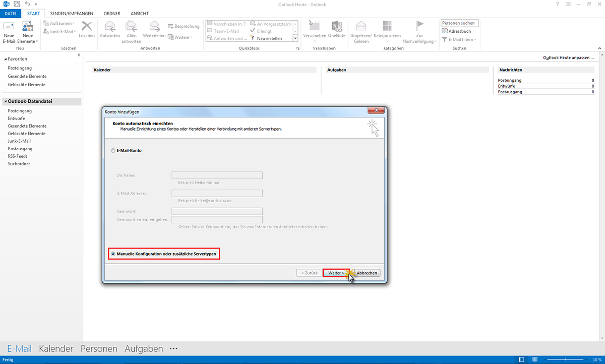This screenshot has width=605, height=364.
Task: Open the DATEI tab
Action: point(11,14)
